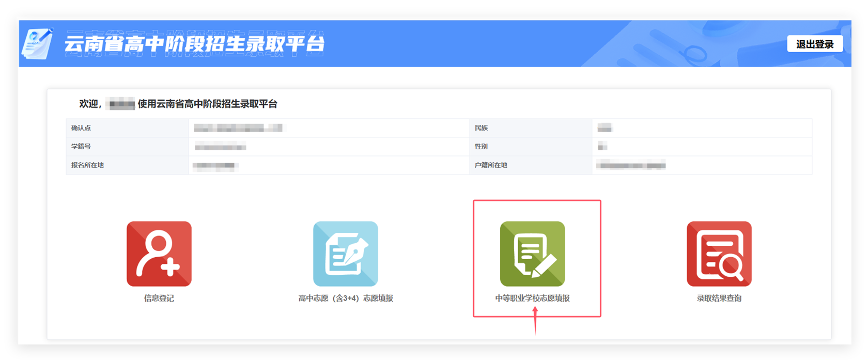Click the 高中志愿（含3+4）志愿填报 text label
Screen dimensions: 868x361
(346, 299)
